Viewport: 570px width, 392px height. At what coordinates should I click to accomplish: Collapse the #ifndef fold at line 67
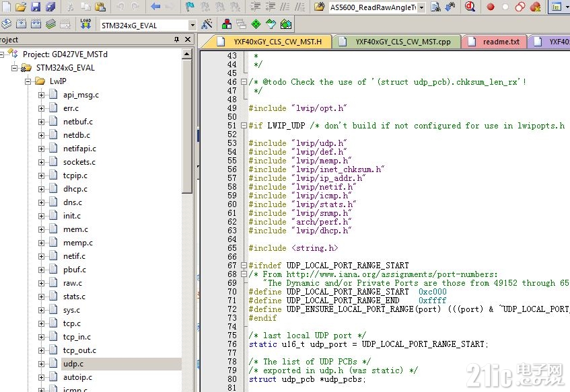244,266
